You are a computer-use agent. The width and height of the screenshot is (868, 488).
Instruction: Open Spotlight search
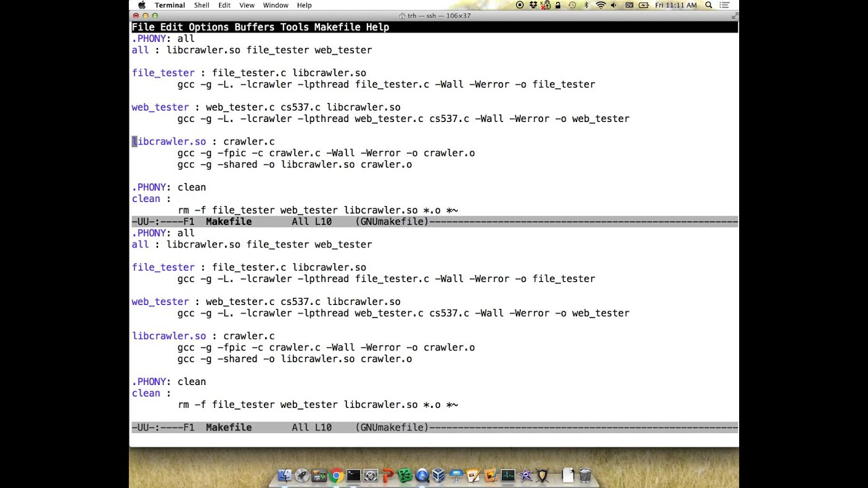(709, 5)
